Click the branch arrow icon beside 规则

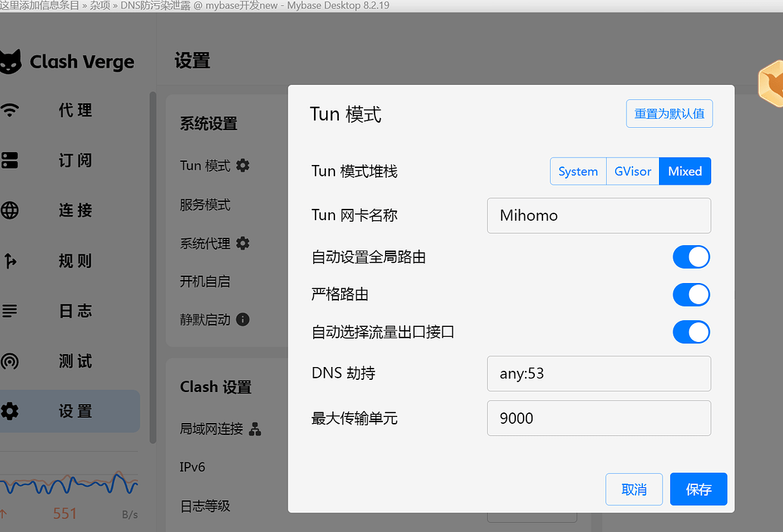click(x=10, y=261)
